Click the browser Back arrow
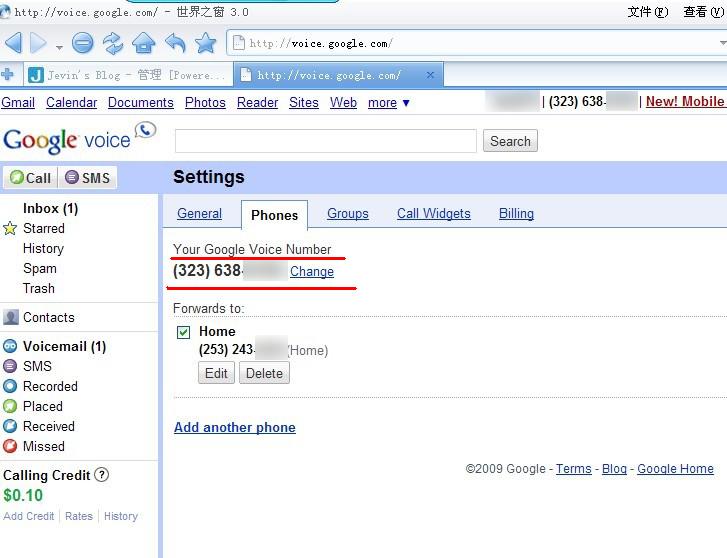This screenshot has height=558, width=727. pyautogui.click(x=13, y=43)
